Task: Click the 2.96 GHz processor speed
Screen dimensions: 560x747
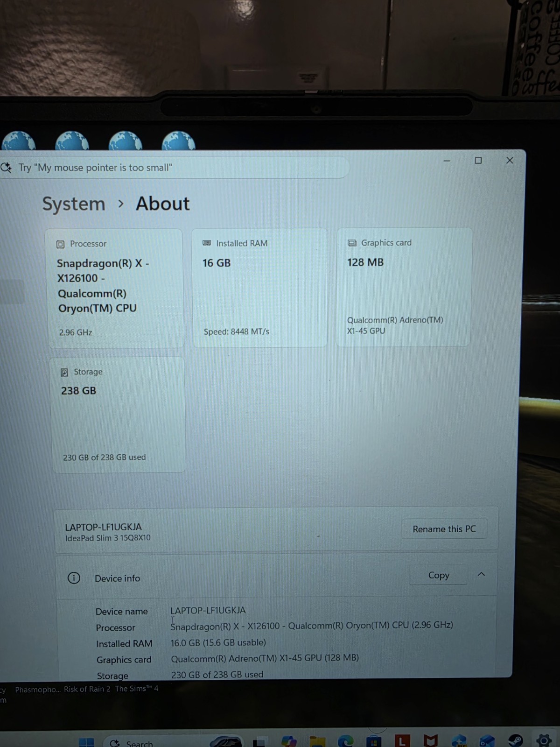Action: (76, 332)
